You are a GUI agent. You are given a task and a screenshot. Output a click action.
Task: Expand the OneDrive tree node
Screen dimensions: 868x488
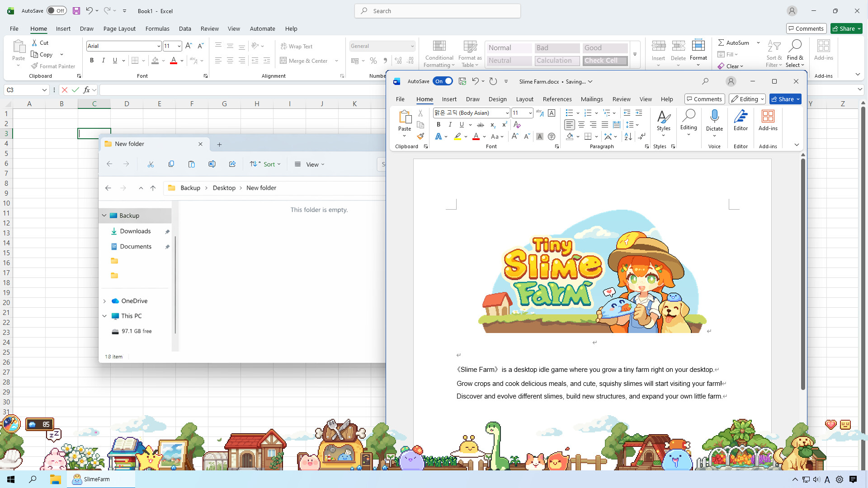pos(104,301)
